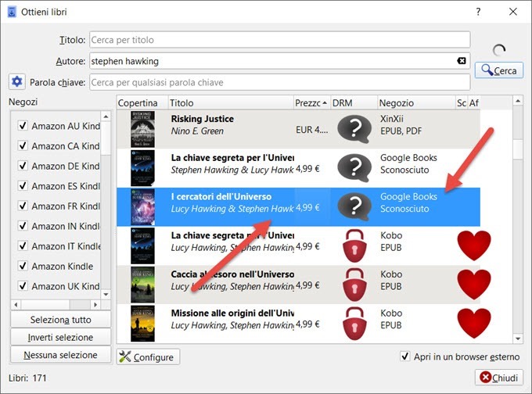Uncheck the Amazon AU Kindle store
The width and height of the screenshot is (532, 394).
[23, 126]
